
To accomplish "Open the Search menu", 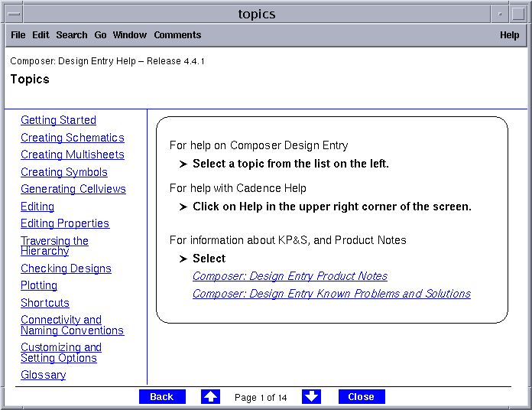I will pos(72,35).
